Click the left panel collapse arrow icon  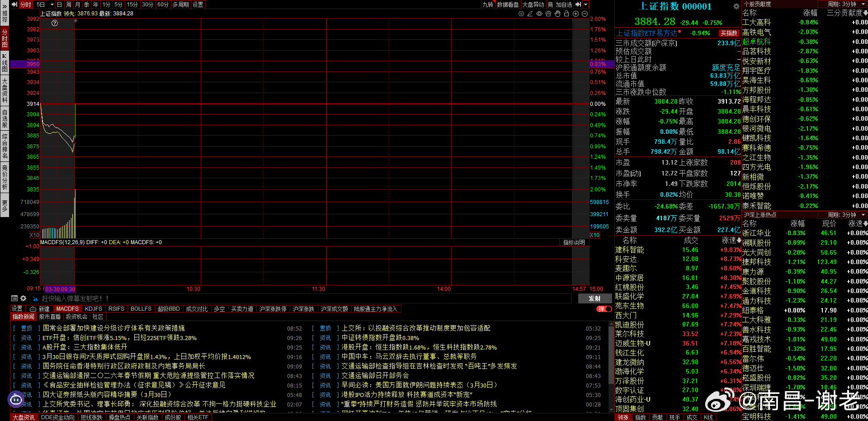(x=14, y=5)
